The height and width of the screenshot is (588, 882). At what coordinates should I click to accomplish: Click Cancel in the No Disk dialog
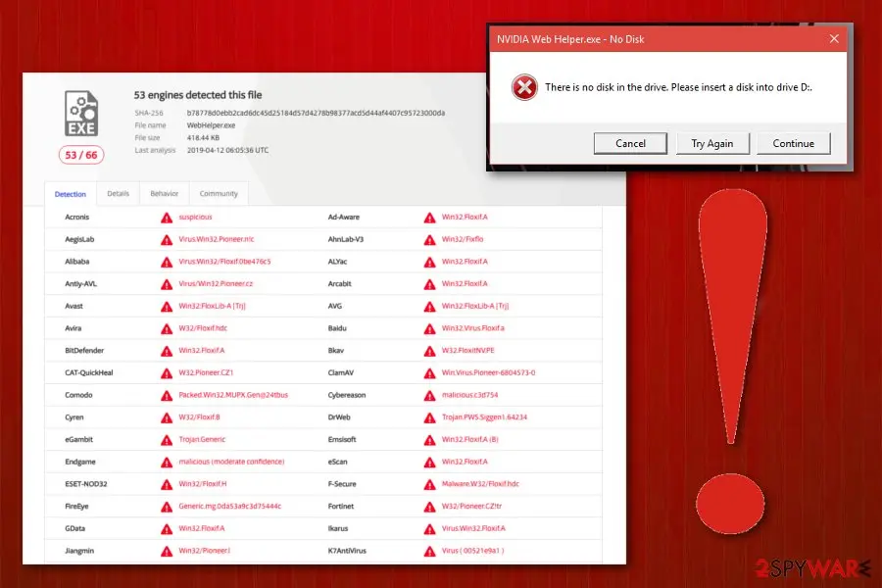point(630,143)
